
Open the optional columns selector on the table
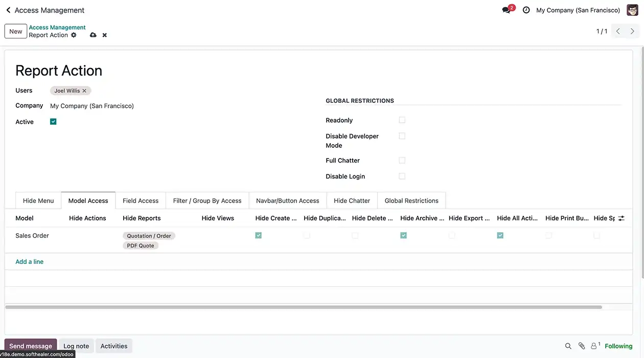(620, 218)
